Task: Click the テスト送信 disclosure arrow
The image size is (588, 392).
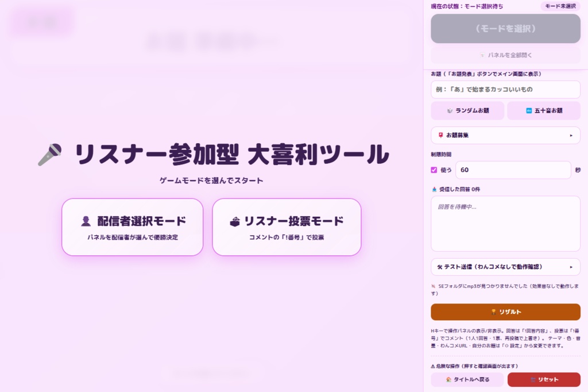Action: pyautogui.click(x=571, y=267)
